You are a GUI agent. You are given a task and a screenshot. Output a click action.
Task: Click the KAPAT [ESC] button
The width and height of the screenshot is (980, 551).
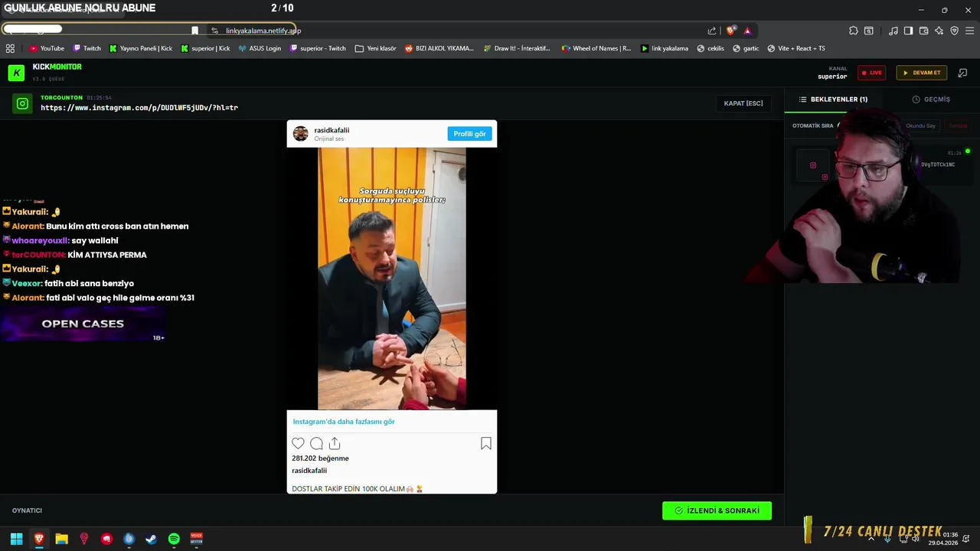pos(743,103)
